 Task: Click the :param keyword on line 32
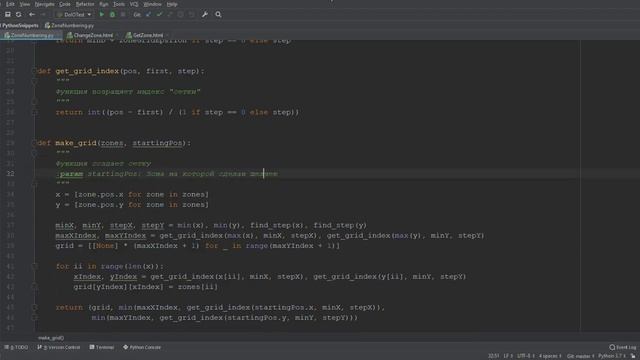pyautogui.click(x=70, y=174)
